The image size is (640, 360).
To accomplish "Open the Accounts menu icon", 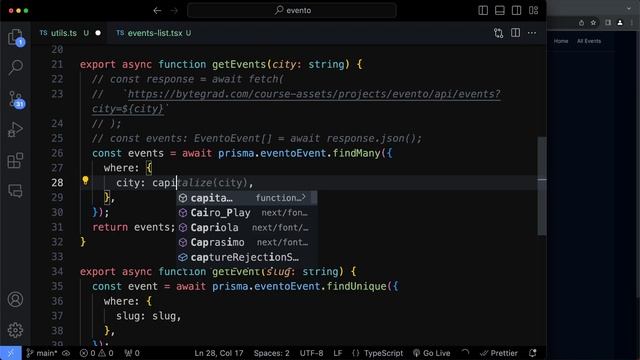I will 16,300.
